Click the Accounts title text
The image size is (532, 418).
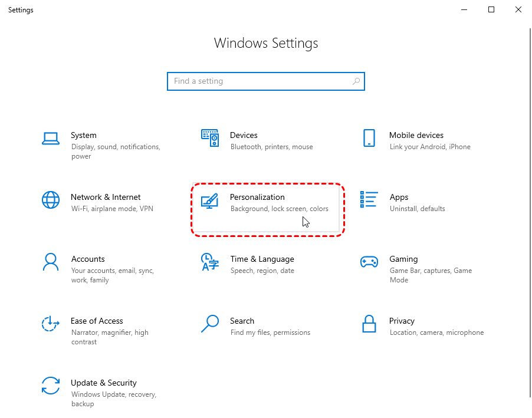tap(87, 259)
